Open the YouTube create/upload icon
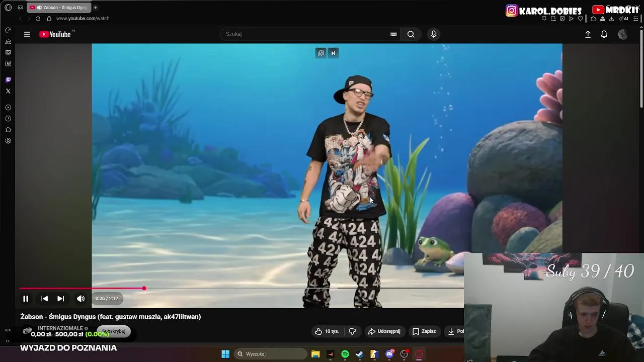The image size is (644, 362). tap(588, 34)
